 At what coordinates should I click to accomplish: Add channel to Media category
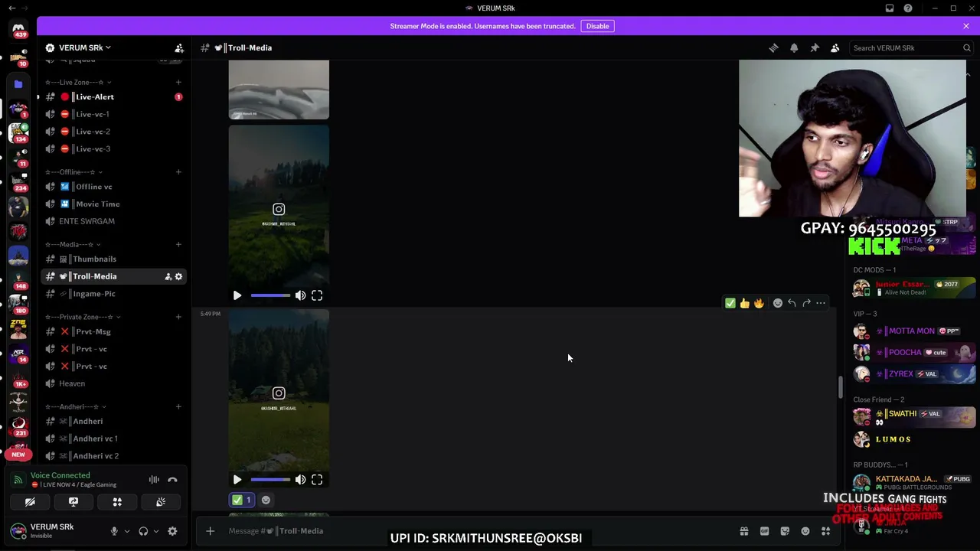(x=178, y=245)
